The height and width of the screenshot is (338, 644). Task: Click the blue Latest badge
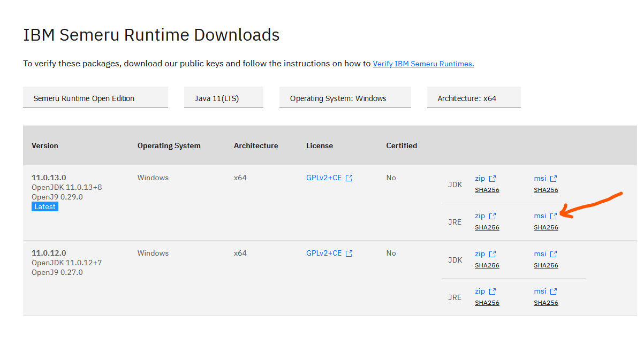45,206
